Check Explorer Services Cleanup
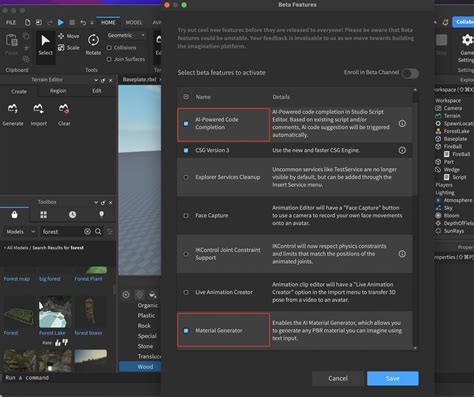This screenshot has width=474, height=397. coord(186,177)
